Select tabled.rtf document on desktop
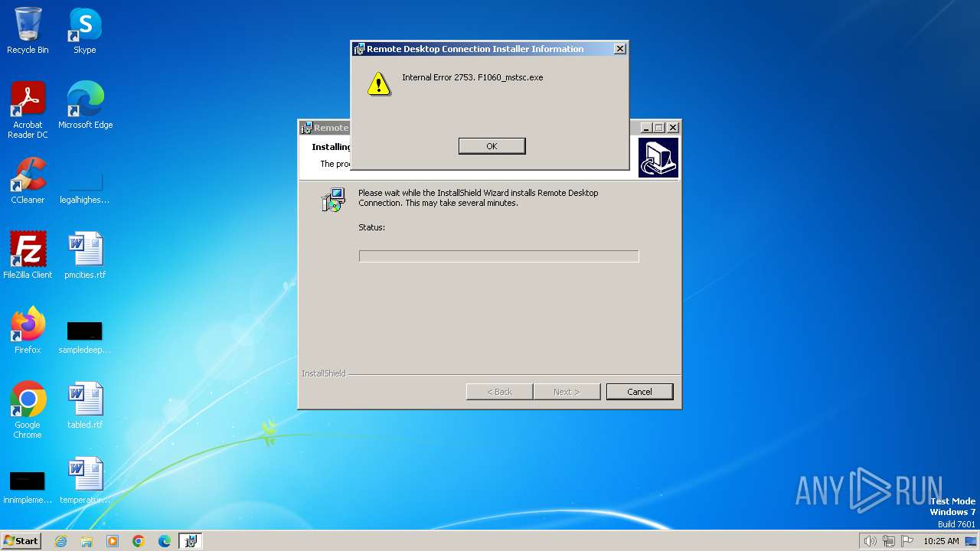The height and width of the screenshot is (551, 980). pyautogui.click(x=85, y=405)
